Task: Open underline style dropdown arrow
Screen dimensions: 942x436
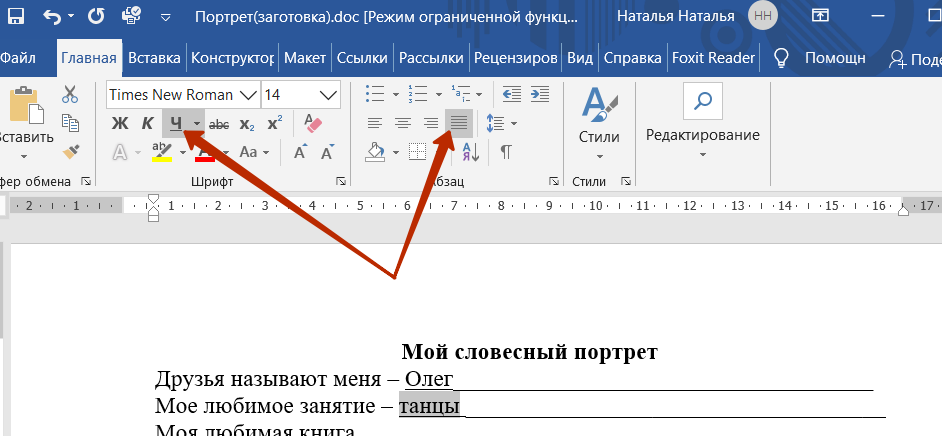Action: (197, 124)
